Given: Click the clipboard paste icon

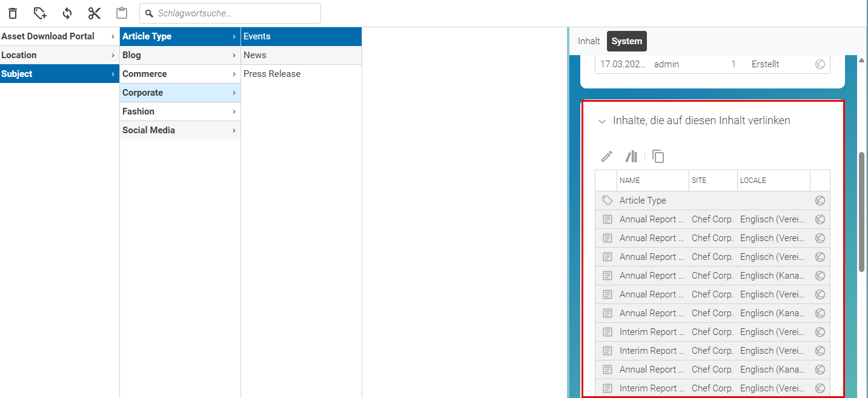Looking at the screenshot, I should (122, 13).
